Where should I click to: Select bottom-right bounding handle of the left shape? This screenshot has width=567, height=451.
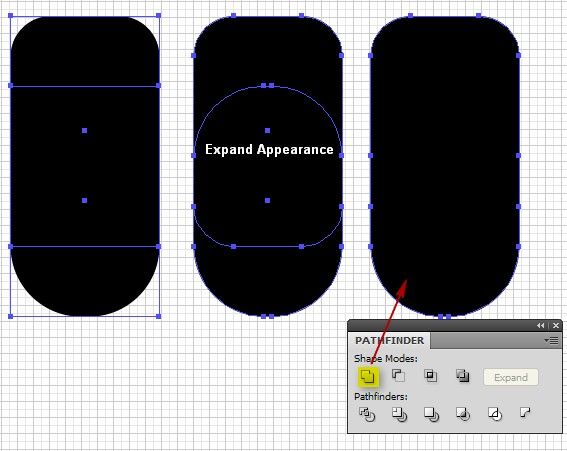[x=158, y=316]
